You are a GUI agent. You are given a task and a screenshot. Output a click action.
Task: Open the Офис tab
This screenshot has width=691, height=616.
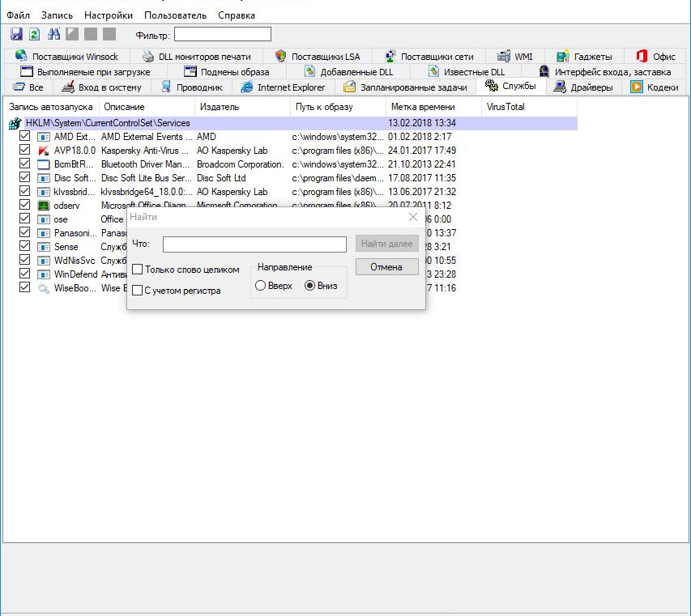click(x=655, y=57)
